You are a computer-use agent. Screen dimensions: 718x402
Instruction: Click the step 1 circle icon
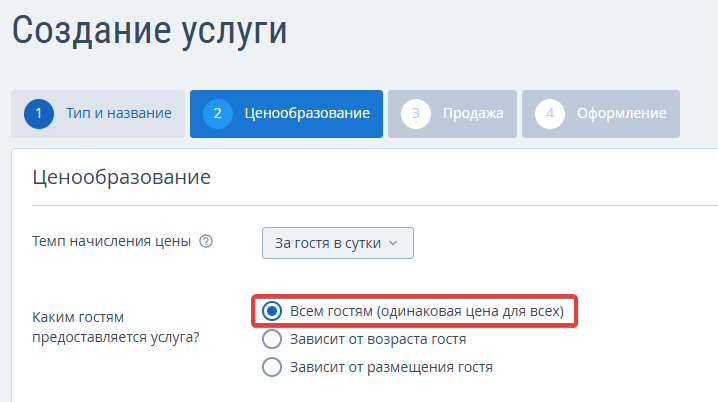point(39,114)
